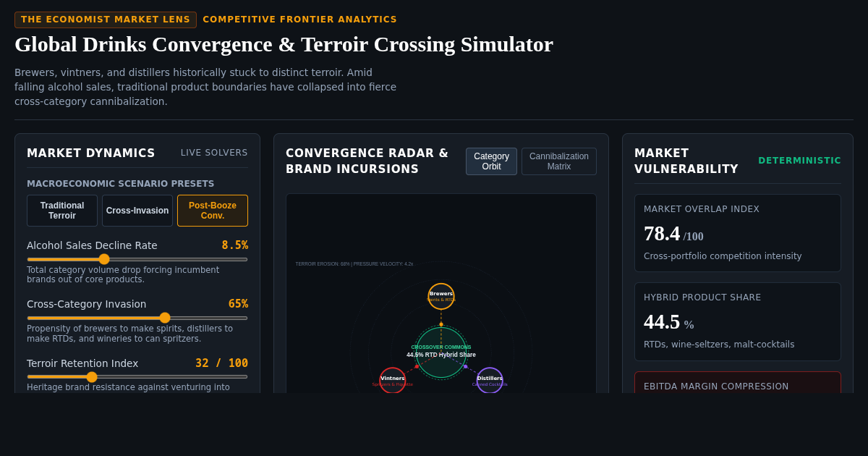Click the Market Dynamics panel title
This screenshot has height=456, width=868.
point(91,153)
